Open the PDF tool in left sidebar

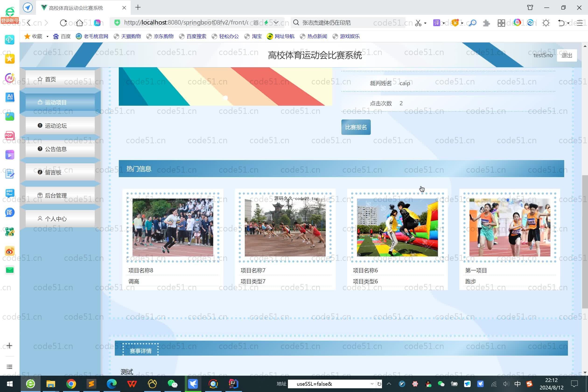pyautogui.click(x=10, y=136)
